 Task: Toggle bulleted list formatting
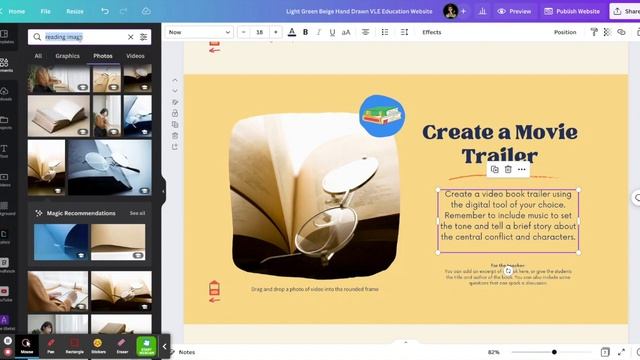(384, 32)
